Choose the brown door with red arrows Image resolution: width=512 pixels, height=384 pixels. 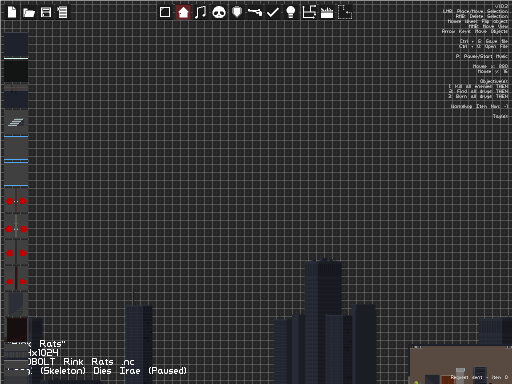[16, 201]
